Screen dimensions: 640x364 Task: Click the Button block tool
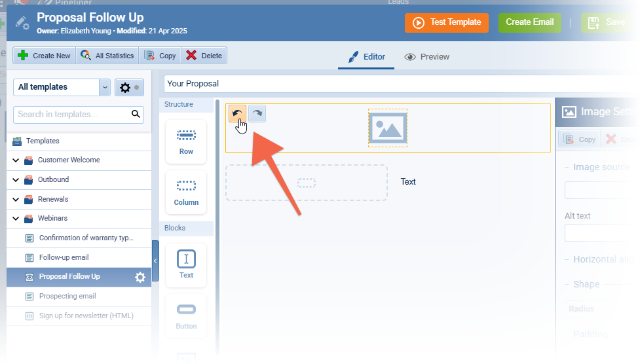coord(186,316)
